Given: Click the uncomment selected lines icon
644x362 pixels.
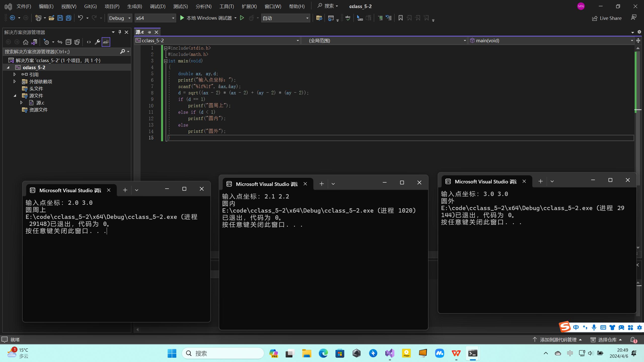Looking at the screenshot, I should 389,18.
